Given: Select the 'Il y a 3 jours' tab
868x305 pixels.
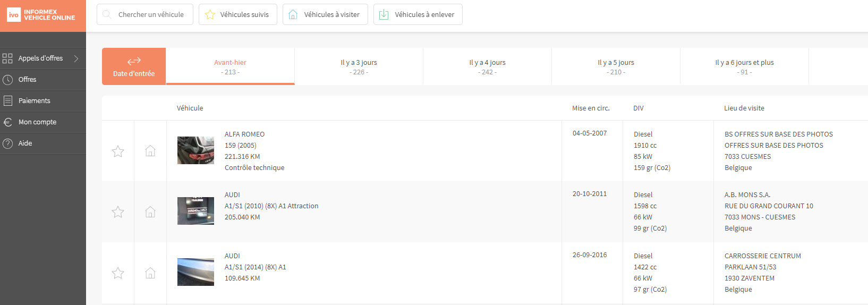Looking at the screenshot, I should tap(359, 66).
